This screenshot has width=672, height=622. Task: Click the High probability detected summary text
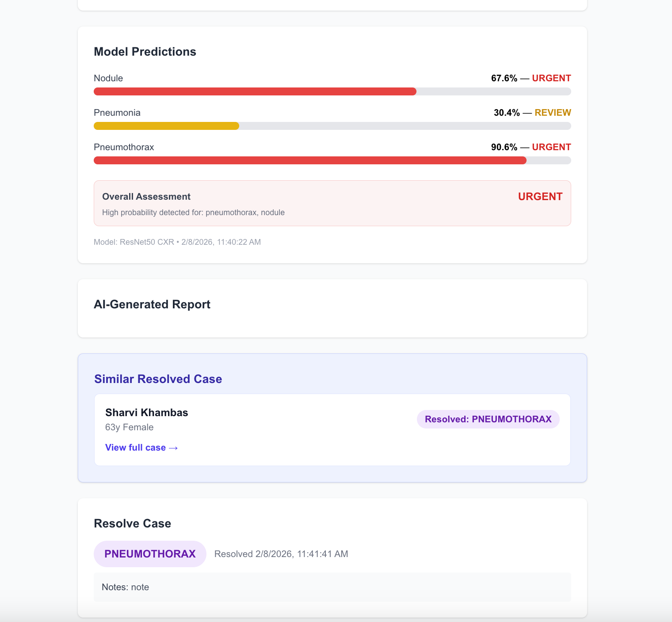[193, 212]
